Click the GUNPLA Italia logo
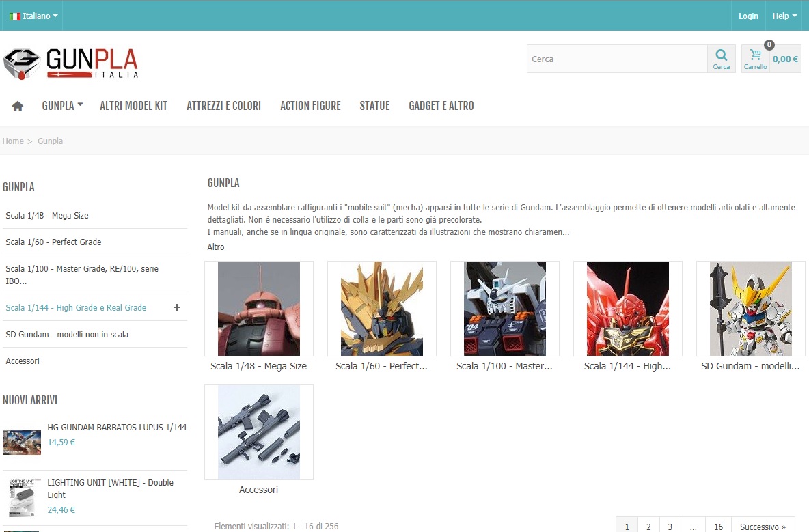This screenshot has height=532, width=809. pos(71,61)
